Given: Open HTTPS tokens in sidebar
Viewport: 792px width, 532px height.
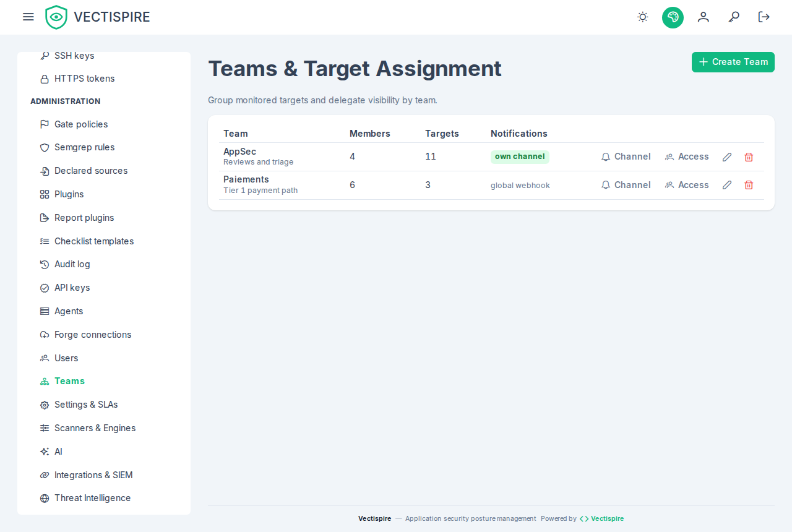Looking at the screenshot, I should click(x=104, y=79).
